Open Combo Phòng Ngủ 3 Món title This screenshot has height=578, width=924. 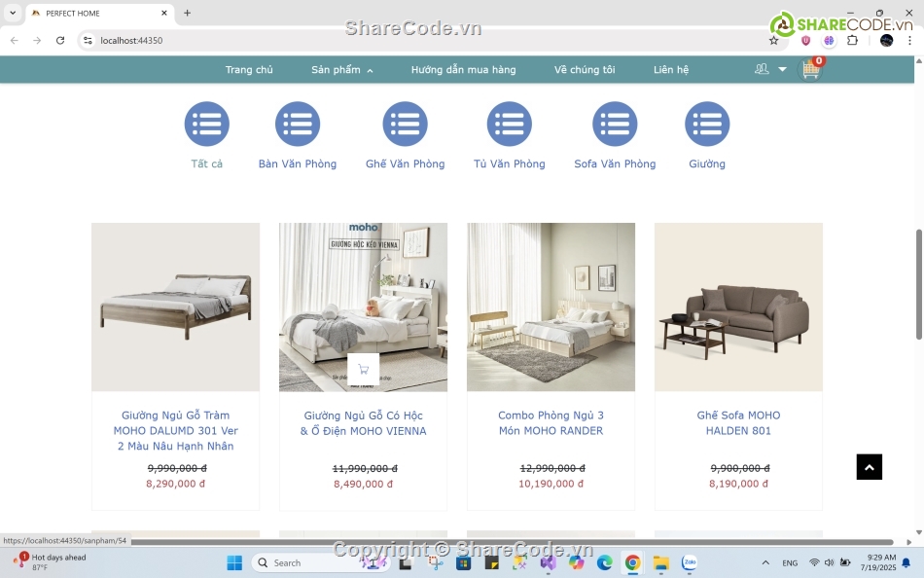pos(551,423)
